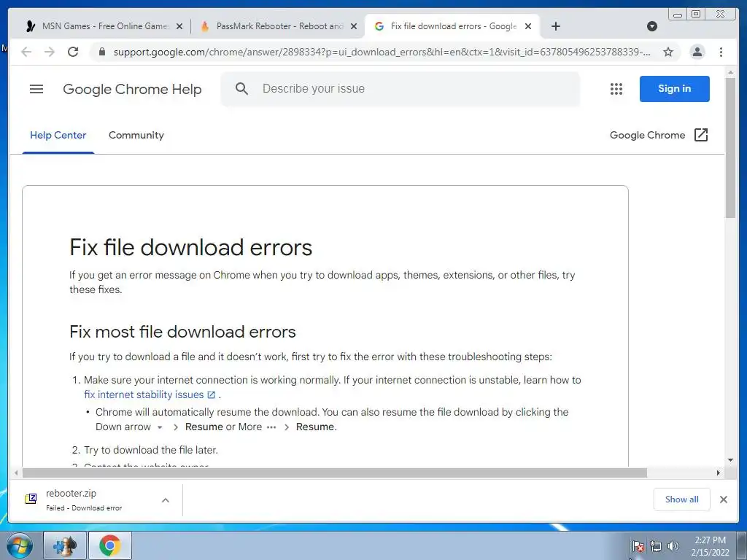
Task: Click the Google Chrome Help title
Action: pyautogui.click(x=132, y=89)
